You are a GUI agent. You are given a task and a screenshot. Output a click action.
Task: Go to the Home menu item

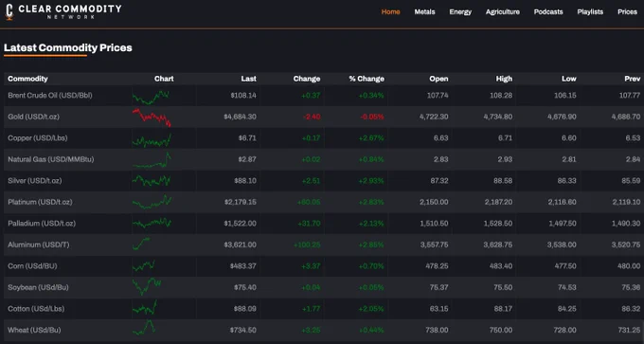click(x=390, y=12)
